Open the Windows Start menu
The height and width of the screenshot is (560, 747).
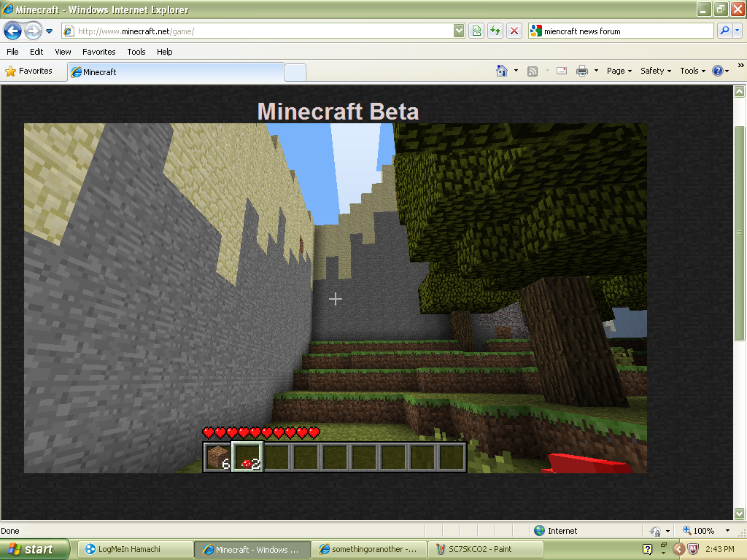coord(35,549)
